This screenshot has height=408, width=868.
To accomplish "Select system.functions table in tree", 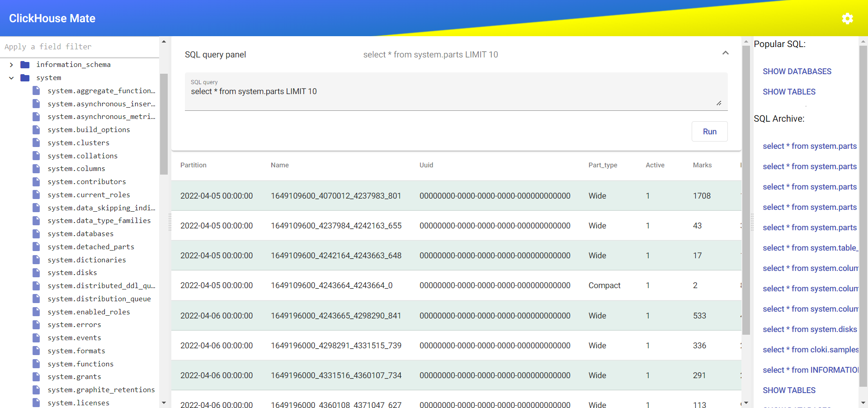I will [x=80, y=364].
